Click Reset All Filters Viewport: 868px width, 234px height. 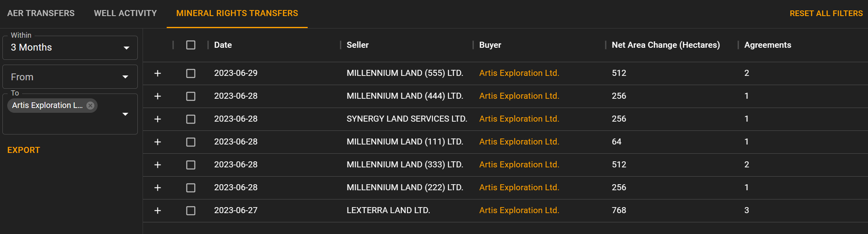pyautogui.click(x=826, y=13)
